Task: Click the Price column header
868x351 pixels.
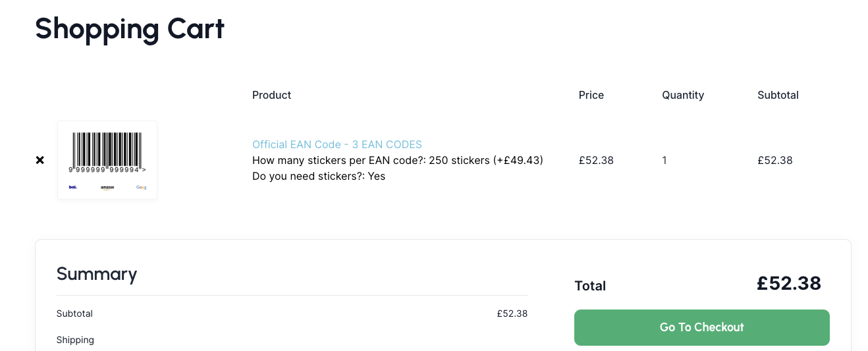Action: click(591, 95)
